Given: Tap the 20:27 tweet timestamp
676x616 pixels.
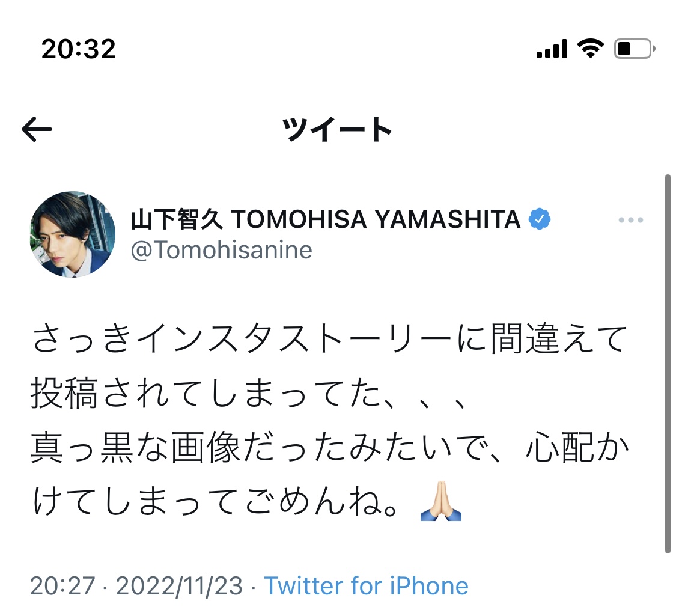Looking at the screenshot, I should click(62, 585).
